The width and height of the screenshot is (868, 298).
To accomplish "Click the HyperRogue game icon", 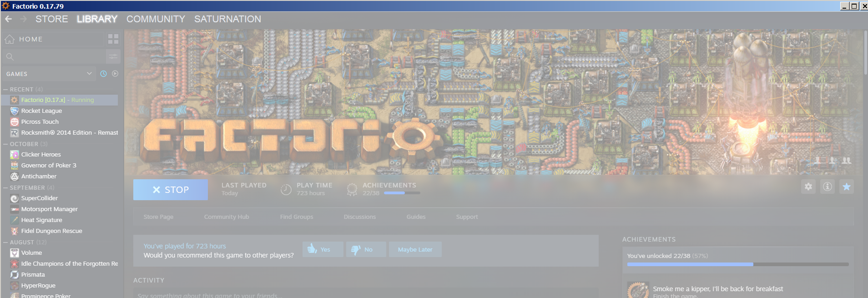I will point(15,285).
